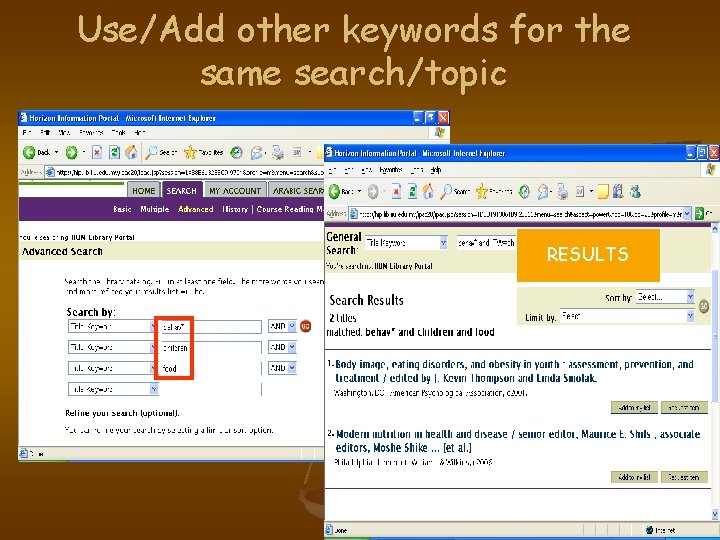This screenshot has width=720, height=540.
Task: Click round Go button beside Sort by
Action: coord(703,306)
